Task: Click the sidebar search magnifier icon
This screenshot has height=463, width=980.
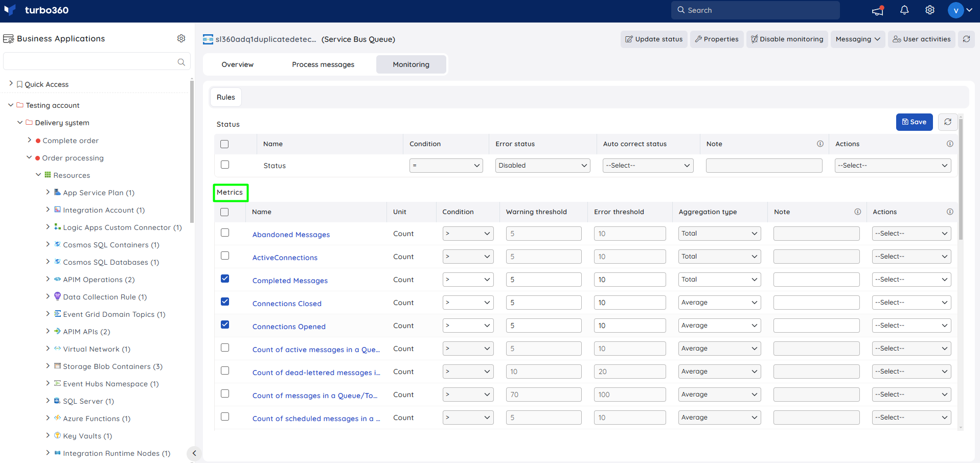Action: coord(181,62)
